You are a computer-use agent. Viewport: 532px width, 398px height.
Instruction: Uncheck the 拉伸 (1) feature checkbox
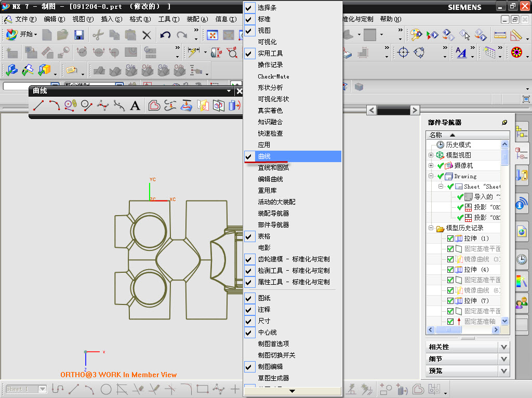450,238
